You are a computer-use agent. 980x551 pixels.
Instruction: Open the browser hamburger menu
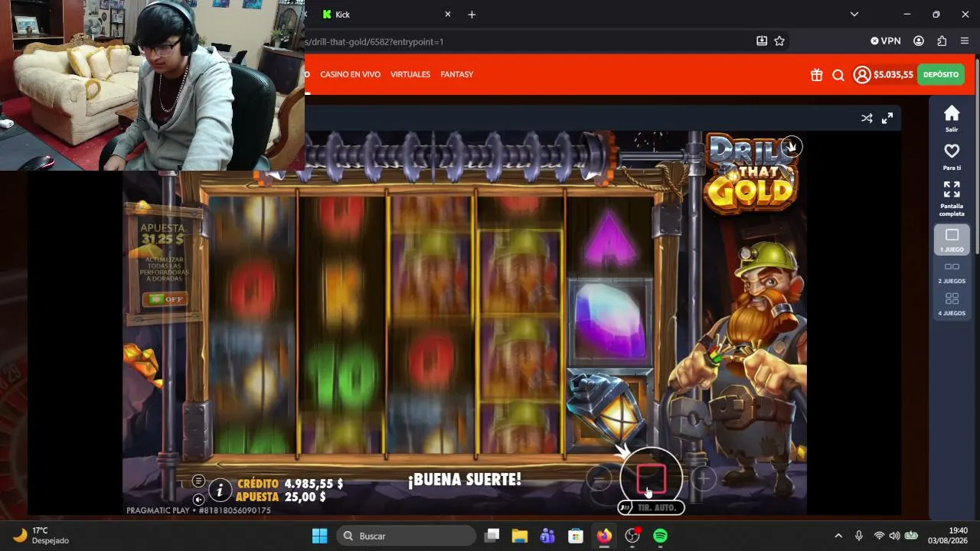(965, 41)
